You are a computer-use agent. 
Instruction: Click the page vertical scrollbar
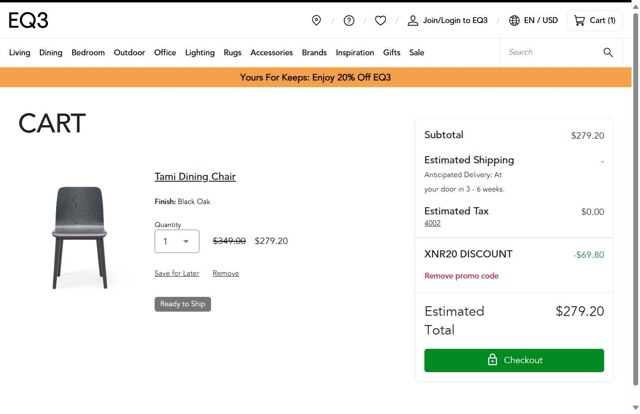click(636, 200)
